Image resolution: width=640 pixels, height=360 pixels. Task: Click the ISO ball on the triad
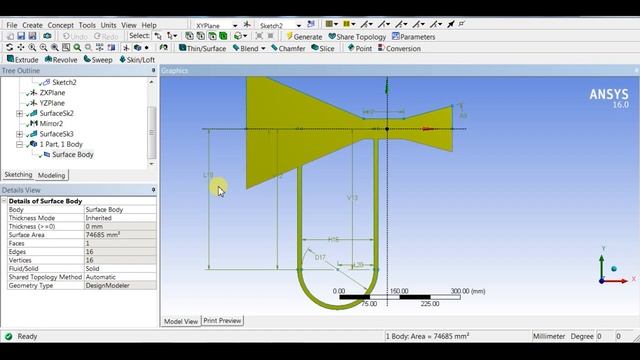click(x=613, y=269)
